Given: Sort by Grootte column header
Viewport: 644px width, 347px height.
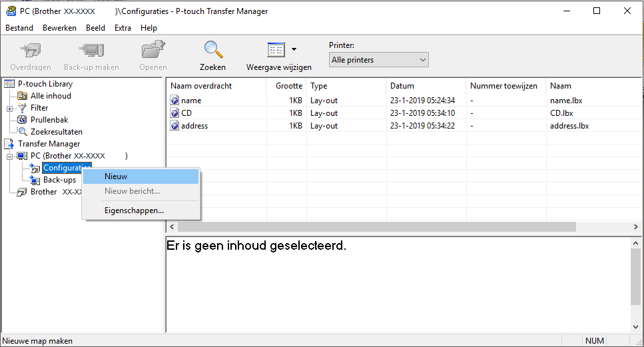Looking at the screenshot, I should [x=286, y=86].
